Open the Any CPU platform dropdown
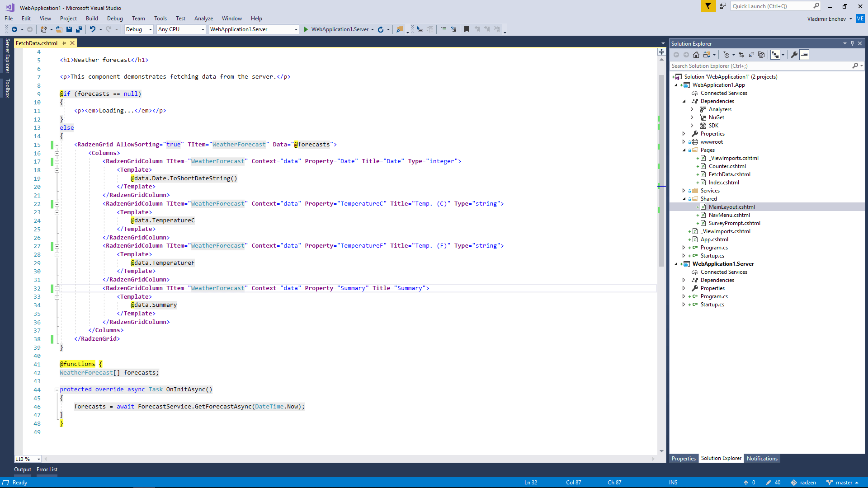 pyautogui.click(x=181, y=29)
